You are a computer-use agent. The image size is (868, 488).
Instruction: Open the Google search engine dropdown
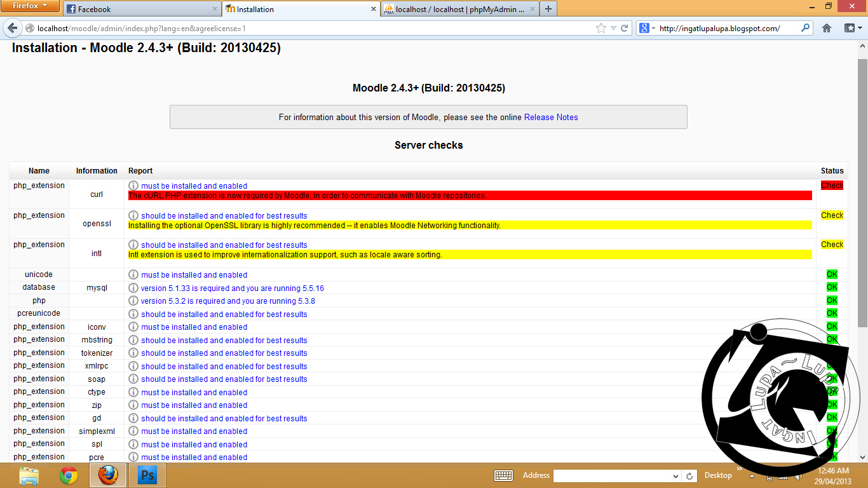(x=648, y=28)
